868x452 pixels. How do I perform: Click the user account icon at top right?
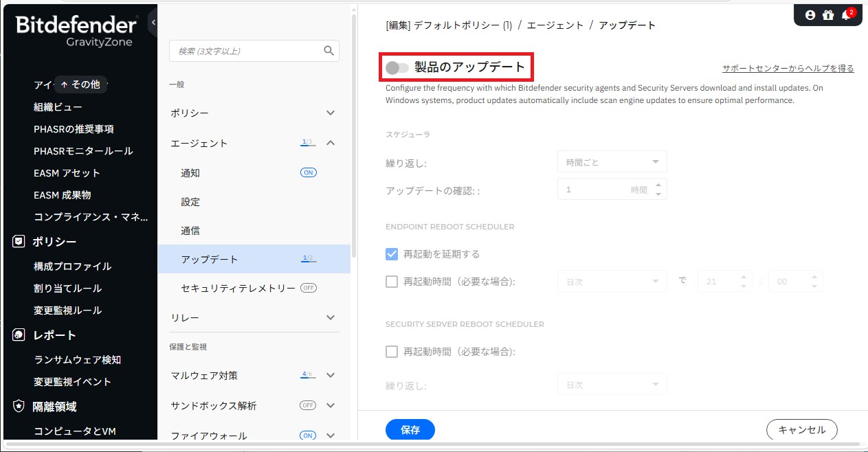tap(810, 14)
